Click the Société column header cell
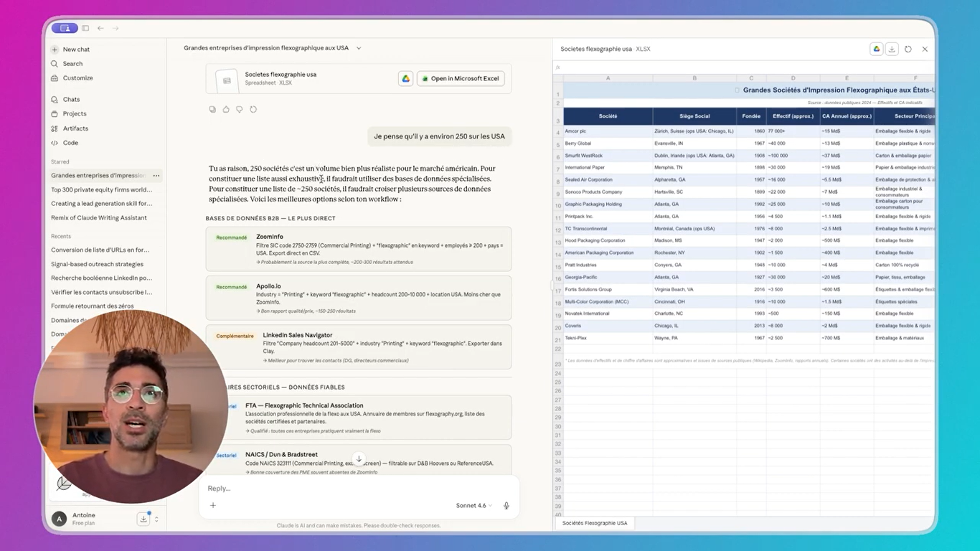 pyautogui.click(x=608, y=116)
